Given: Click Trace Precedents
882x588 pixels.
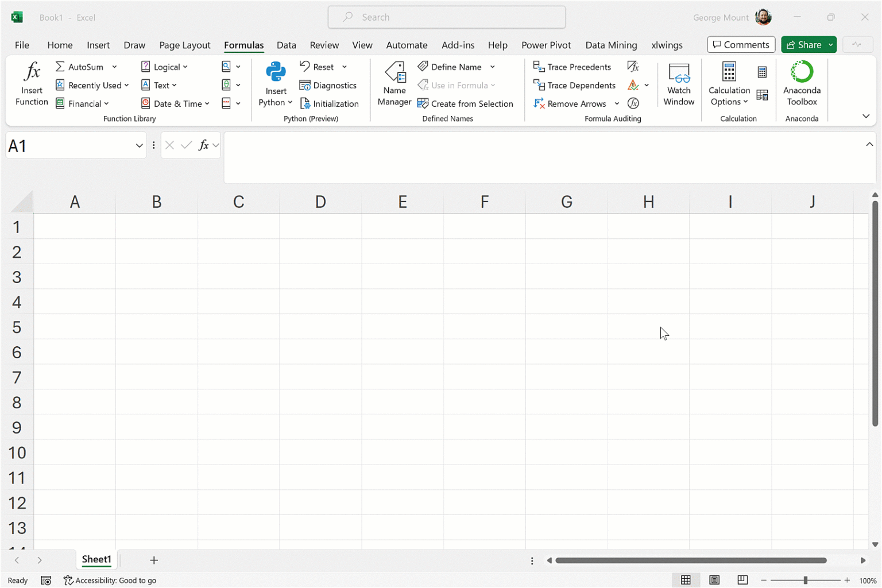Looking at the screenshot, I should click(x=572, y=67).
